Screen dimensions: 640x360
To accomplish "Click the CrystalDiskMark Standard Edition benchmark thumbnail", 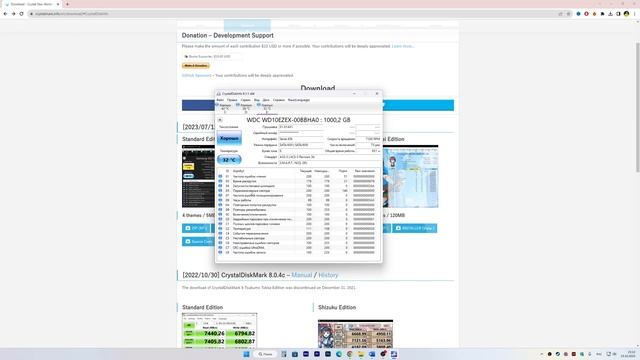I will (x=220, y=331).
